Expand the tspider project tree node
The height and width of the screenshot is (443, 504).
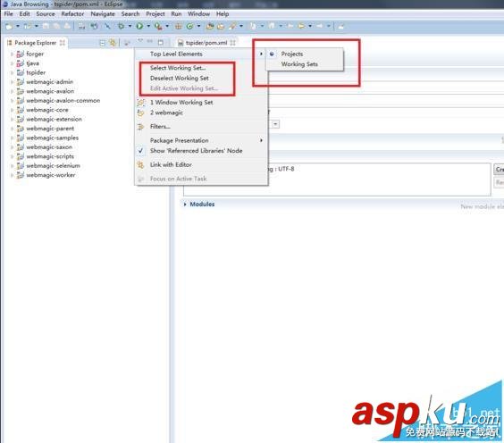pyautogui.click(x=13, y=72)
